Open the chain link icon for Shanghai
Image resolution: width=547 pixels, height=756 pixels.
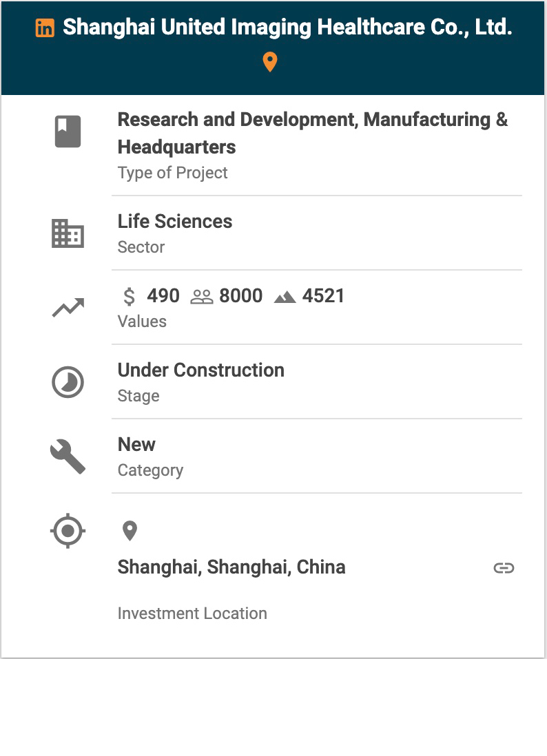pos(504,568)
